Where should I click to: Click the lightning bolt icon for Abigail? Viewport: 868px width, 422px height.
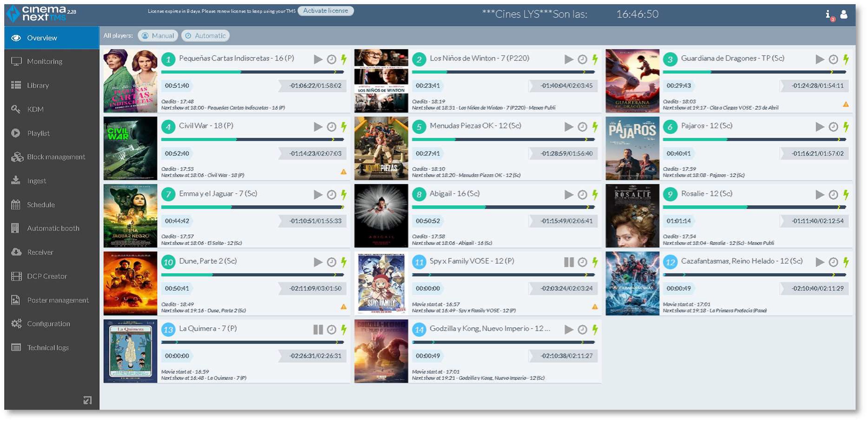pos(595,194)
